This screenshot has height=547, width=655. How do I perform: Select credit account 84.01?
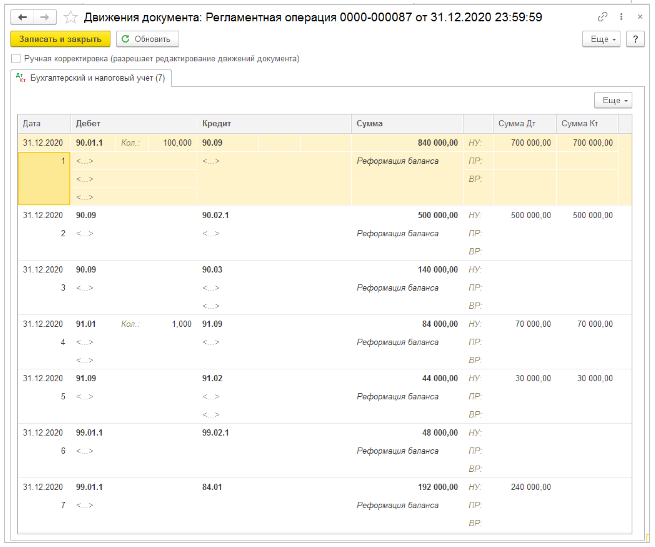[x=212, y=487]
